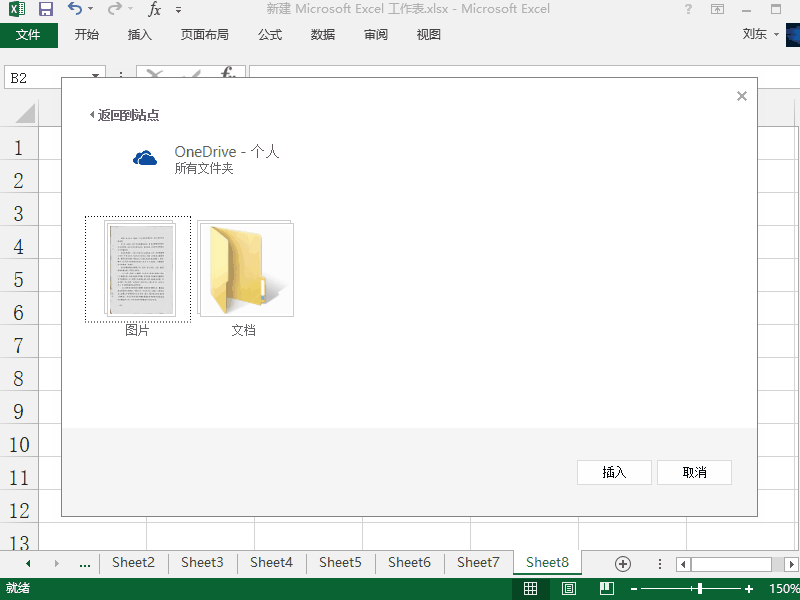Add a new sheet with plus icon
This screenshot has width=800, height=600.
click(623, 564)
